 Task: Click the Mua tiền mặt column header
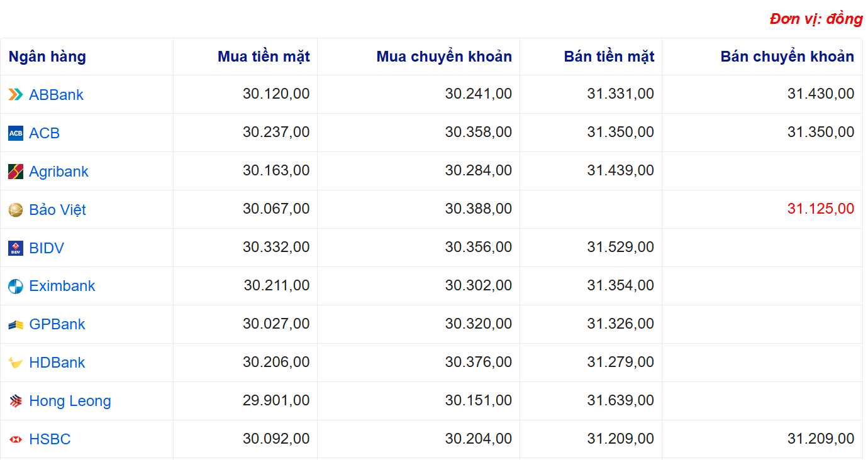pos(264,57)
